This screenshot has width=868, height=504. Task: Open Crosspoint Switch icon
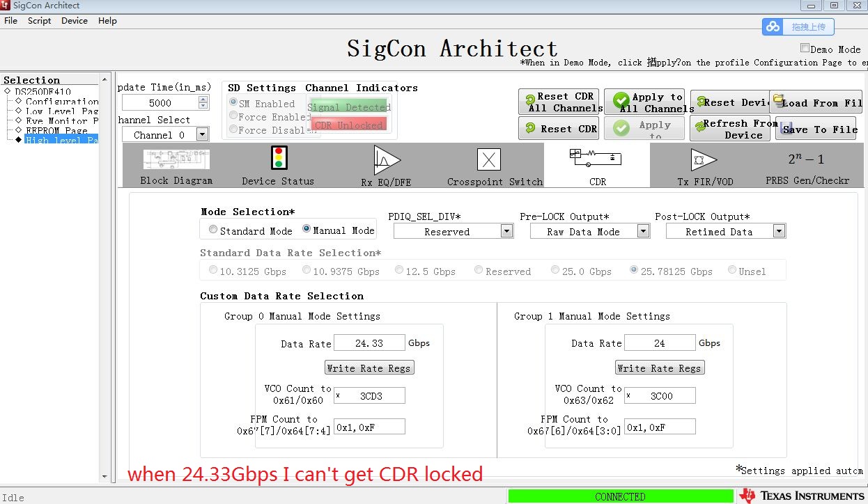click(489, 160)
